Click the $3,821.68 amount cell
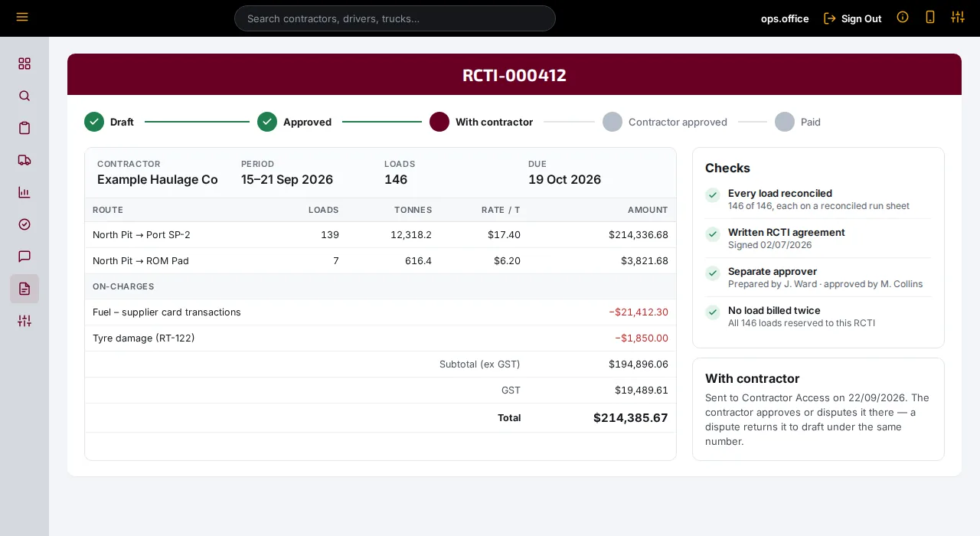 click(645, 261)
